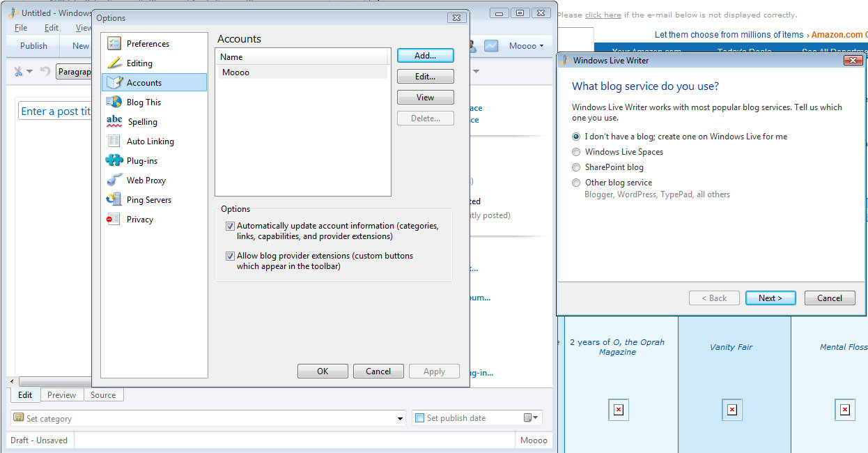Viewport: 868px width, 453px height.
Task: Click Next in the blog service wizard
Action: click(x=770, y=298)
